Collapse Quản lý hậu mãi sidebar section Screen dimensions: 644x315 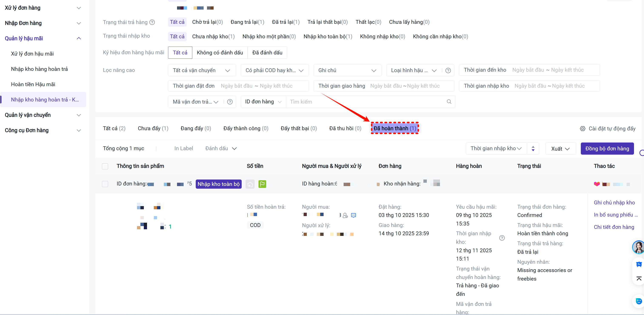coord(79,38)
